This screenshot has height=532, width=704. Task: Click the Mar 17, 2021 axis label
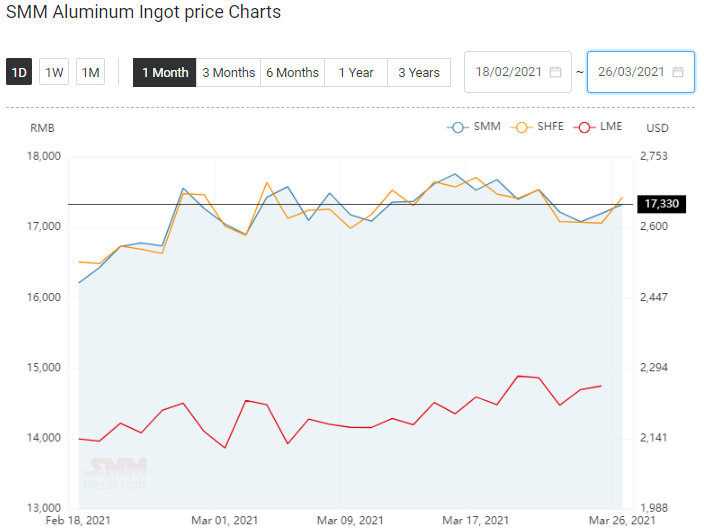tap(475, 520)
